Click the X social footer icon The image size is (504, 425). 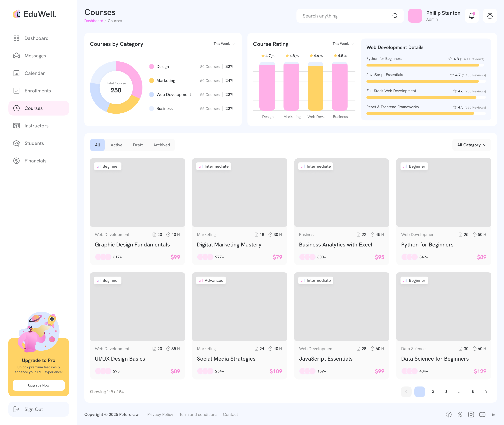[x=460, y=414]
